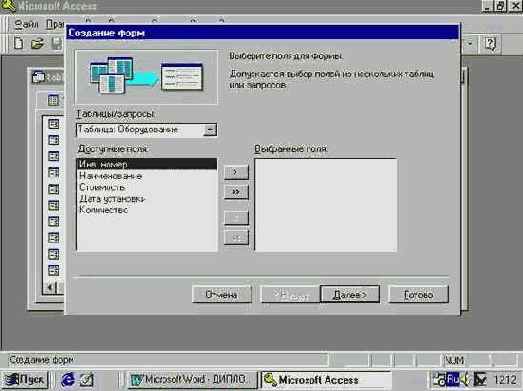Click the toolbar dropdown arrow beside Help
This screenshot has width=523, height=391.
tap(470, 43)
